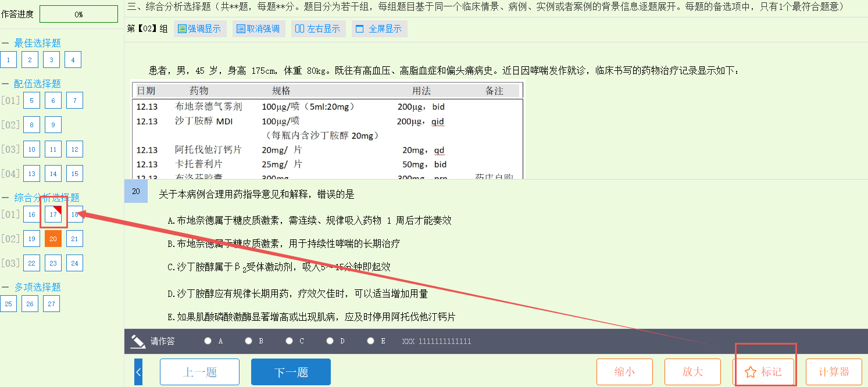This screenshot has height=387, width=868.
Task: Jump to question 25 in sidebar
Action: point(9,304)
